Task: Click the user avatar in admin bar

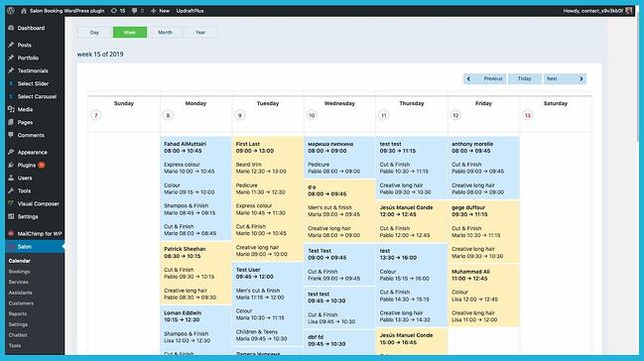Action: point(629,11)
